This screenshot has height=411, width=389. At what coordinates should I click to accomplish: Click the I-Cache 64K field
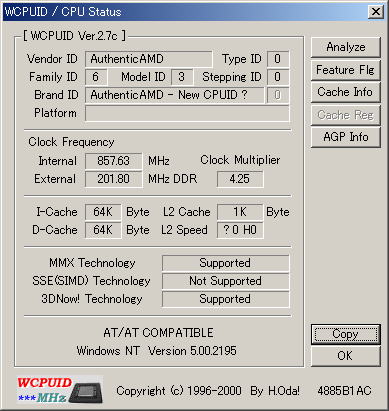pos(103,212)
